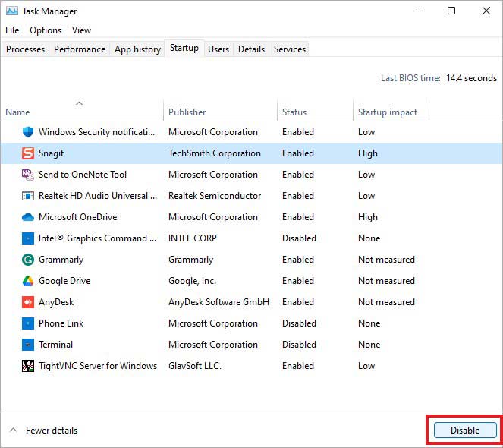Click High impact value for Microsoft OneDrive
The height and width of the screenshot is (448, 503).
click(x=368, y=217)
